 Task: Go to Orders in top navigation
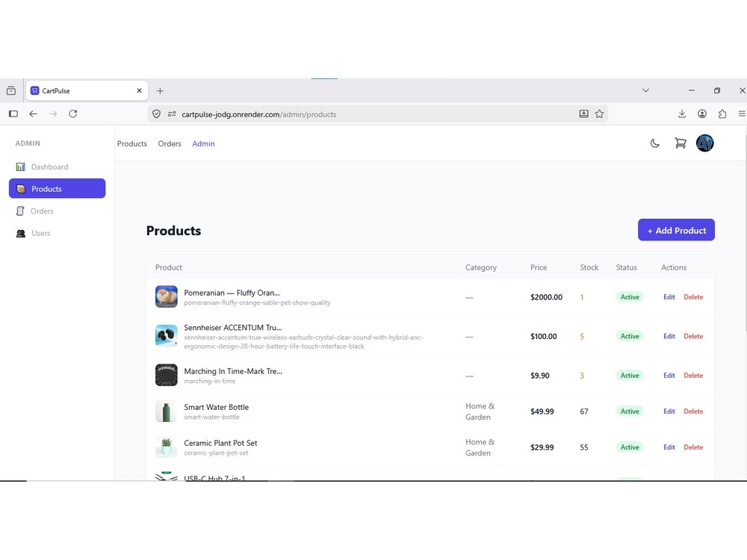(170, 144)
